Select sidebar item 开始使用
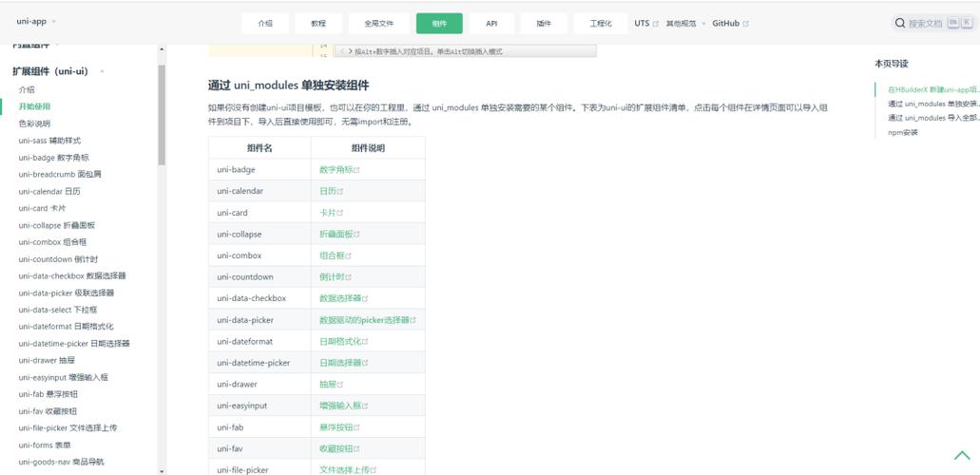980x475 pixels. pyautogui.click(x=34, y=106)
